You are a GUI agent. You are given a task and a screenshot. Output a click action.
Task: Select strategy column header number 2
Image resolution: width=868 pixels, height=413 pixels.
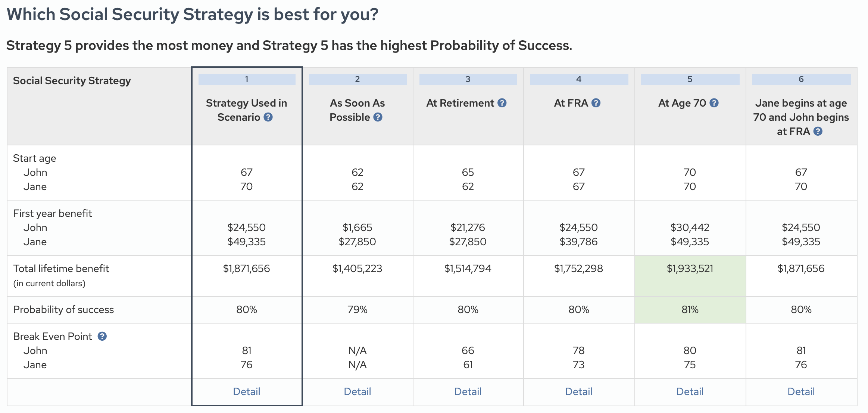point(357,79)
